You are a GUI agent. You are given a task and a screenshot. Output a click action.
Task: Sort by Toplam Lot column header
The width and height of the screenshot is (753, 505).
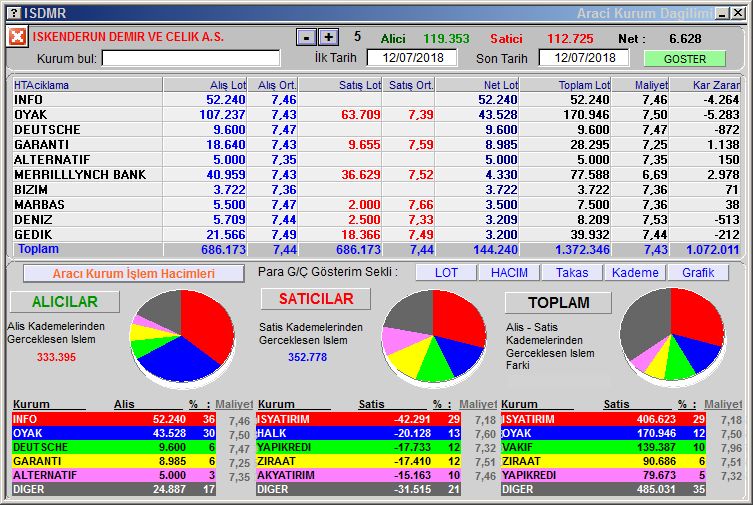(566, 85)
